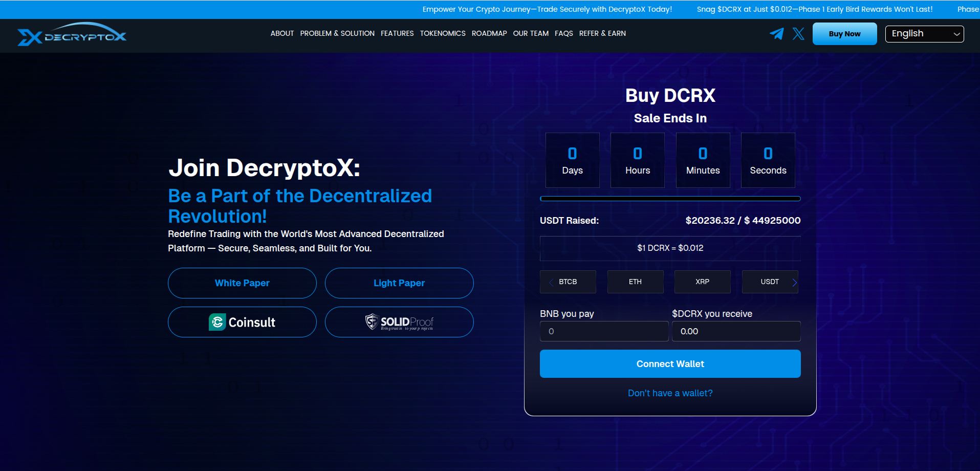Click the "USDT Raised:" label
Image resolution: width=980 pixels, height=471 pixels.
tap(569, 221)
